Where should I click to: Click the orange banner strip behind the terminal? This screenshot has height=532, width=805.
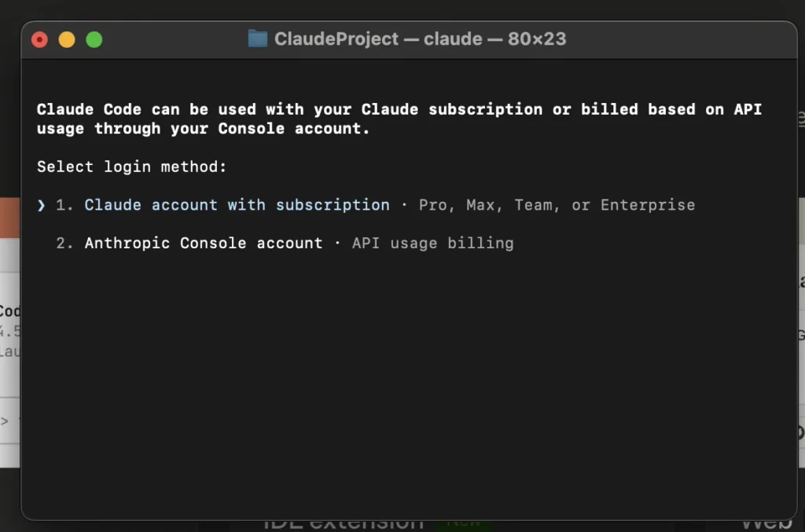pyautogui.click(x=9, y=216)
